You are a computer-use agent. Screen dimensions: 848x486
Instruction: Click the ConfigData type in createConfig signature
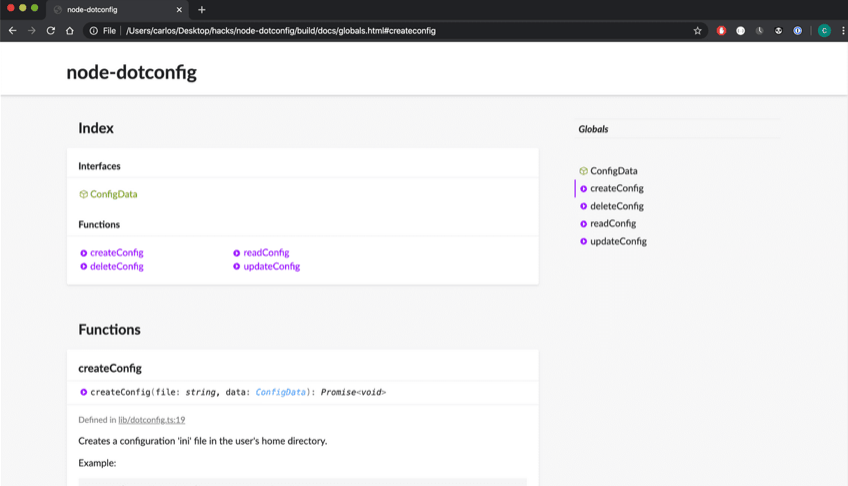pyautogui.click(x=283, y=392)
